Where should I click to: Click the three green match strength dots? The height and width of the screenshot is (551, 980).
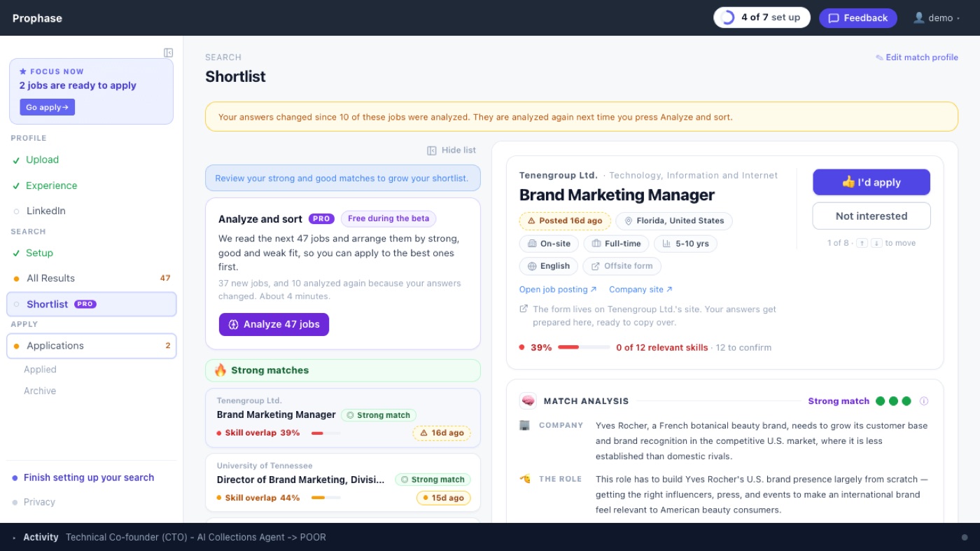click(x=893, y=401)
